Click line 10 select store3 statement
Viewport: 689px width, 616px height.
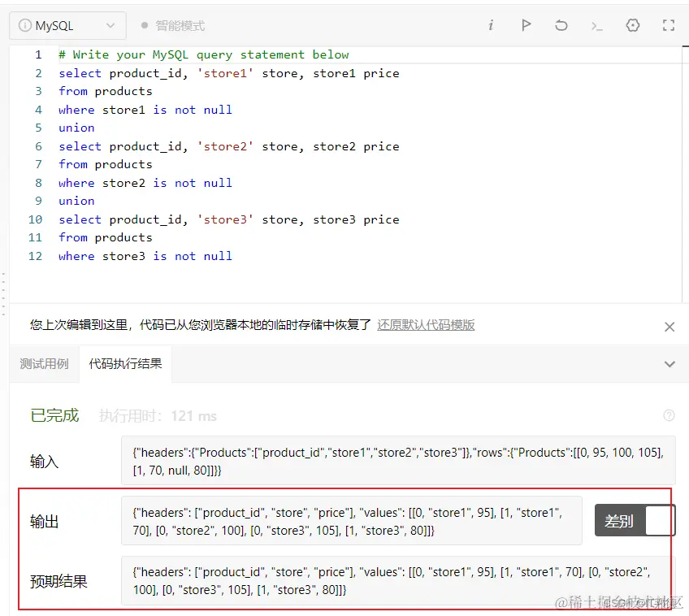click(229, 219)
